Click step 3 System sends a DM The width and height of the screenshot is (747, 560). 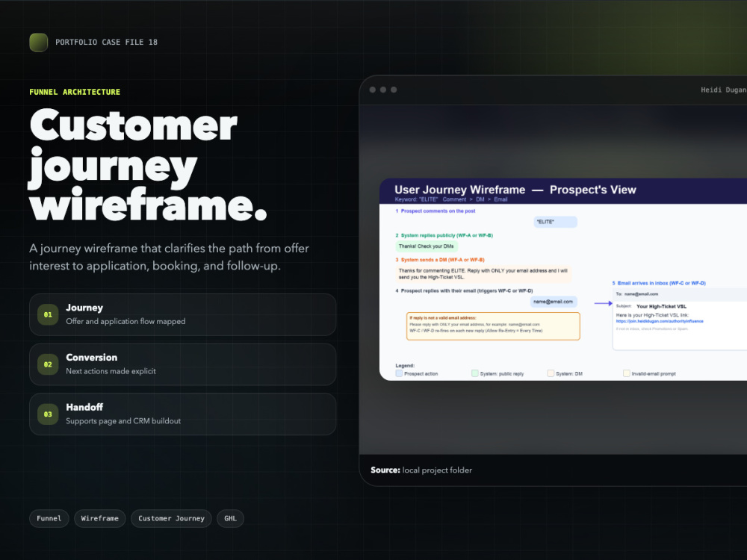(440, 260)
